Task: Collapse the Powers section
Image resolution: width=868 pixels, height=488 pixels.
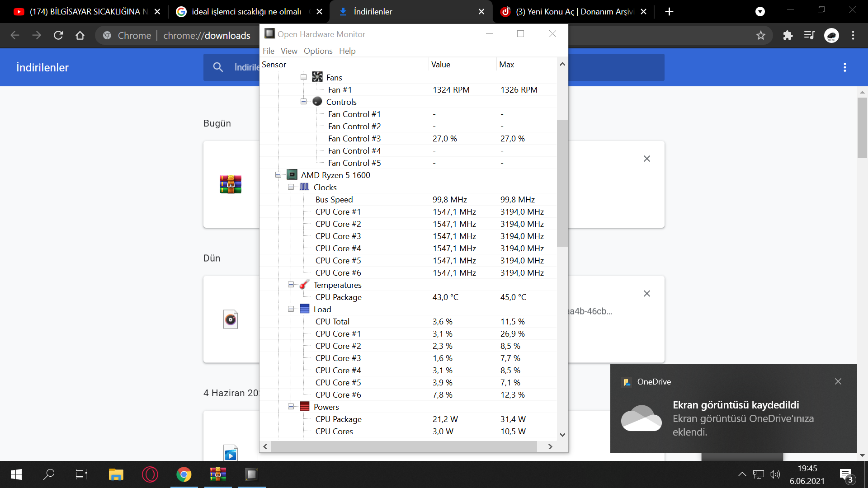Action: pyautogui.click(x=291, y=407)
